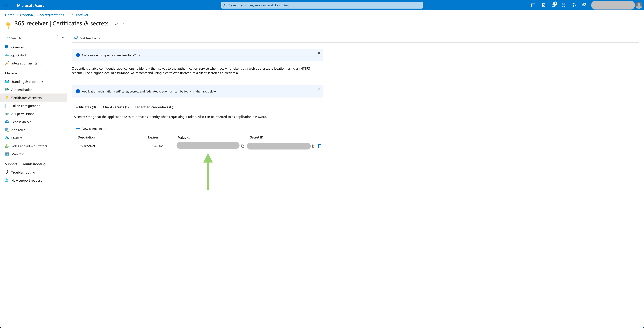Click the Value info icon
Image resolution: width=644 pixels, height=328 pixels.
pyautogui.click(x=189, y=137)
